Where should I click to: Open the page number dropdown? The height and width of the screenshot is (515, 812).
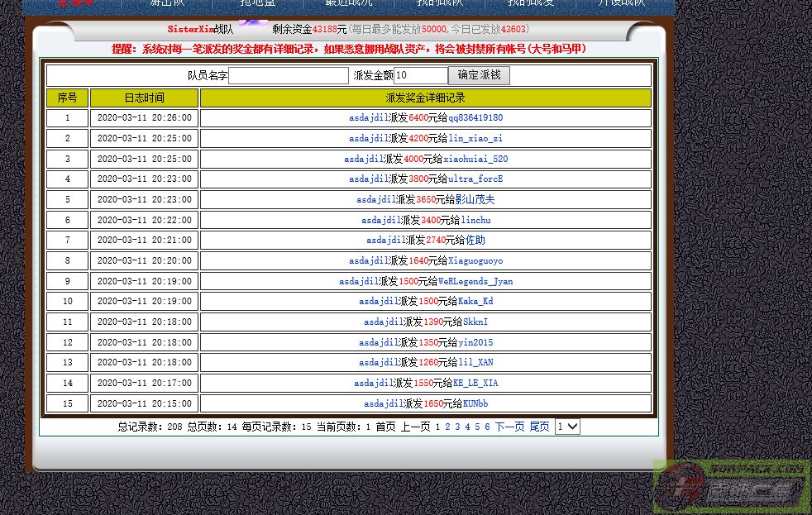point(567,427)
